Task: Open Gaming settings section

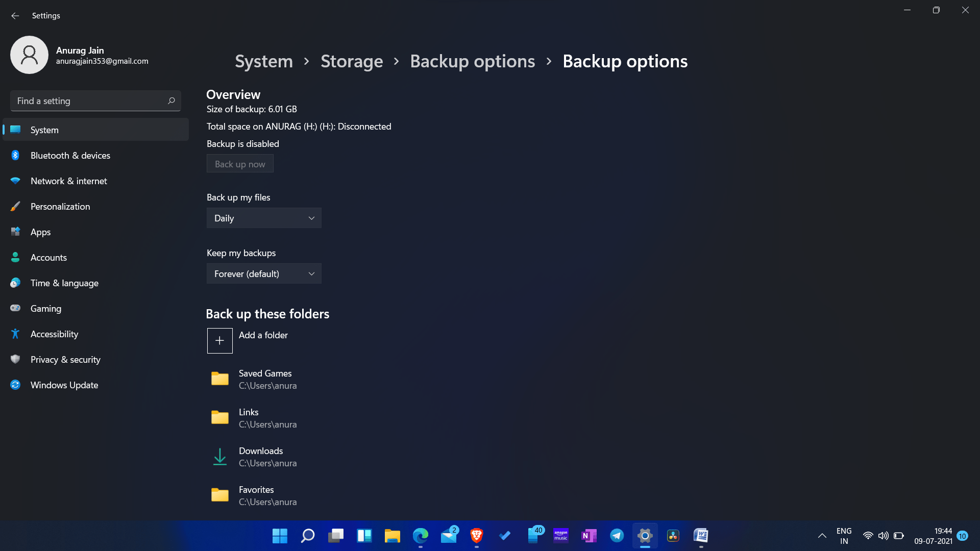Action: pyautogui.click(x=46, y=308)
